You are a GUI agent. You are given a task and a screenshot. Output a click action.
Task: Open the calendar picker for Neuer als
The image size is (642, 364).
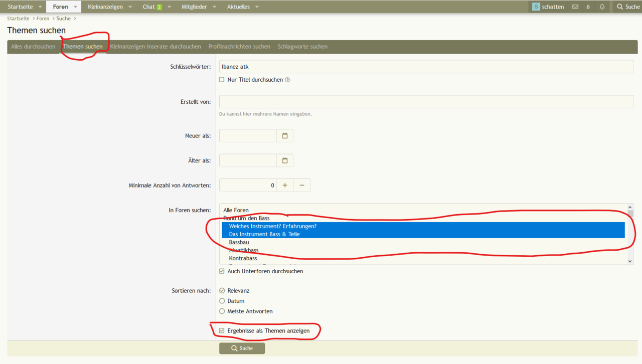[x=285, y=136]
